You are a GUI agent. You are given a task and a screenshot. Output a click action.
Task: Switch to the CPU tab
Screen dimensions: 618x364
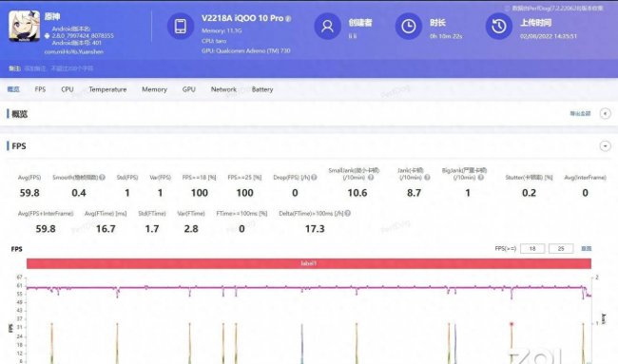coord(68,89)
